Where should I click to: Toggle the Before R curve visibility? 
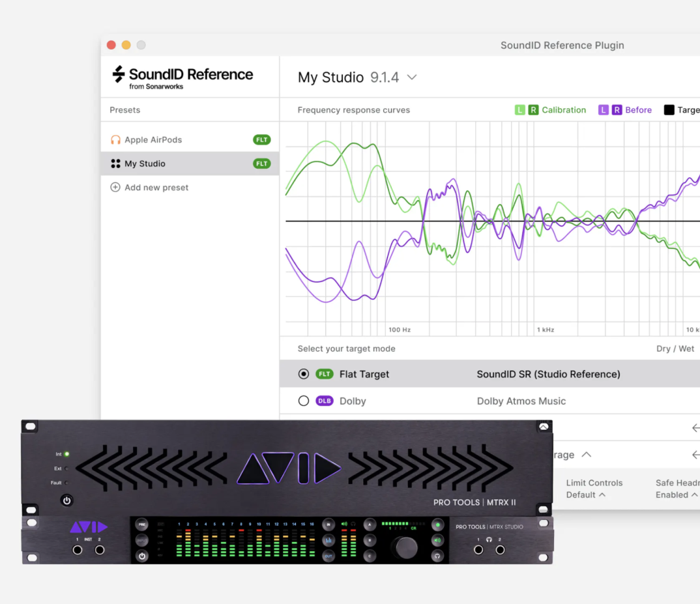click(617, 110)
